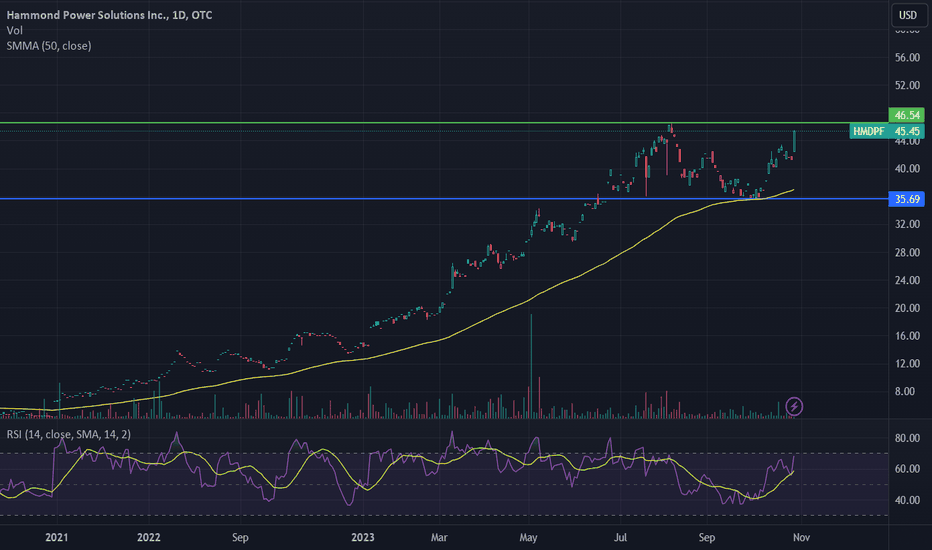This screenshot has width=932, height=550.
Task: Click the May time axis label
Action: [x=528, y=538]
